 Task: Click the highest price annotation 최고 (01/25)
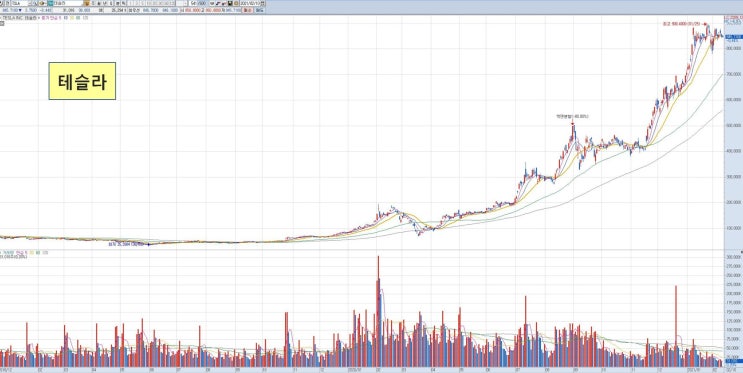[x=682, y=23]
